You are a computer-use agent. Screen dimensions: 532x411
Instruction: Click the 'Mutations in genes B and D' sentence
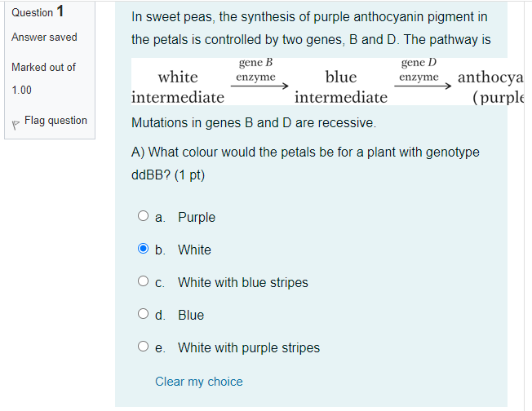coord(254,123)
